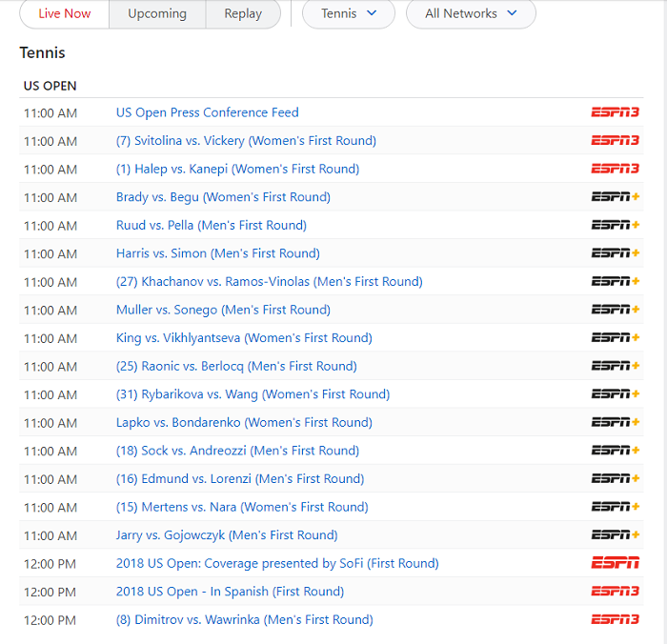
Task: Open Lapko vs. Bondarenko match link
Action: (x=244, y=422)
